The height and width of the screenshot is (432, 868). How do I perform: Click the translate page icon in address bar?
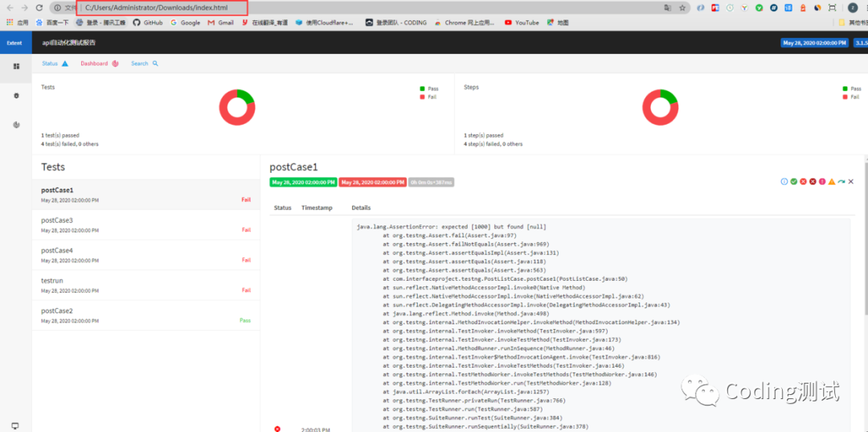coord(668,8)
